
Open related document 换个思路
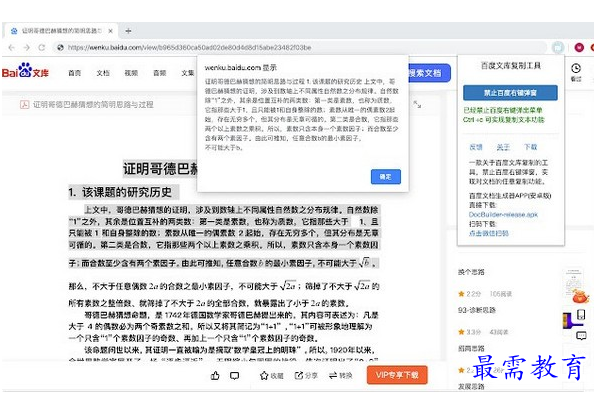[471, 272]
